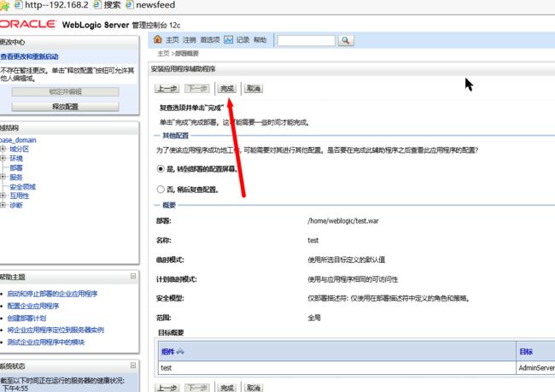Click /home/weblogic/test.war path text
Screen dimensions: 555x392
point(343,221)
